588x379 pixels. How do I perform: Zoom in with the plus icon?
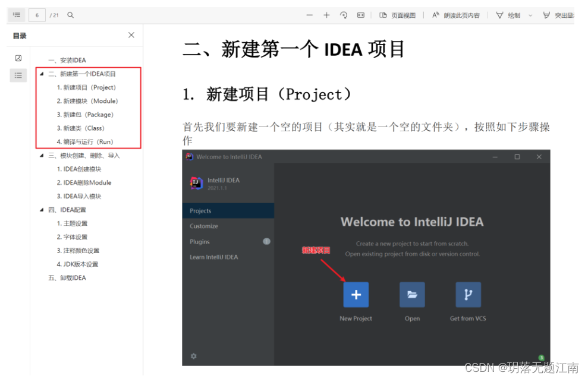pyautogui.click(x=326, y=15)
